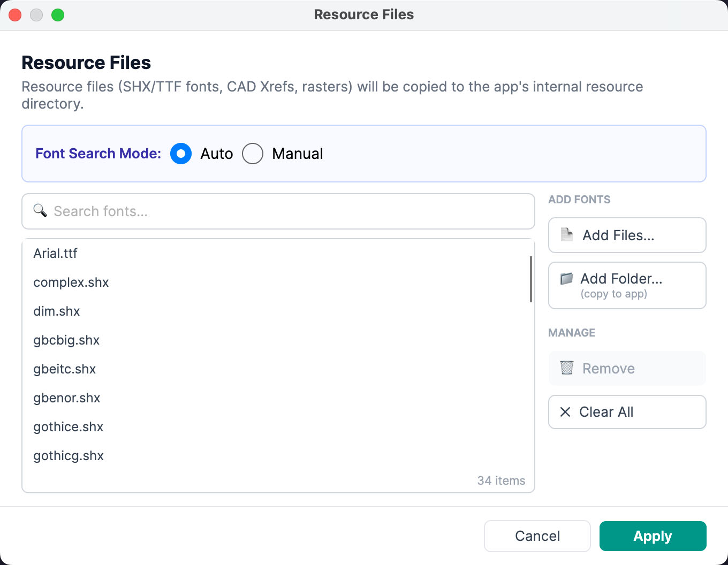Screen dimensions: 728x565
Task: Select gbcbig.shx in the font list
Action: [x=278, y=340]
